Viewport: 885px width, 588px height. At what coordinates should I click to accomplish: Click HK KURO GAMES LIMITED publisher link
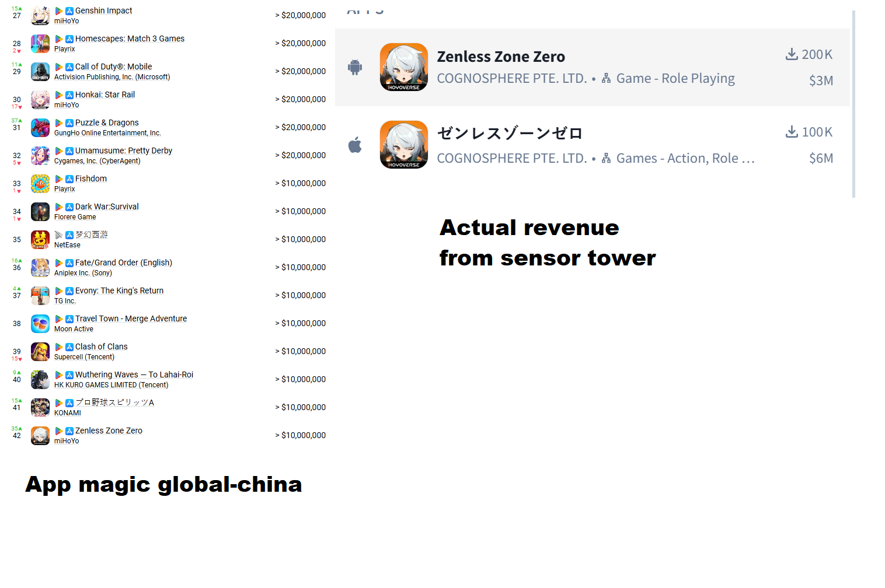coord(111,385)
